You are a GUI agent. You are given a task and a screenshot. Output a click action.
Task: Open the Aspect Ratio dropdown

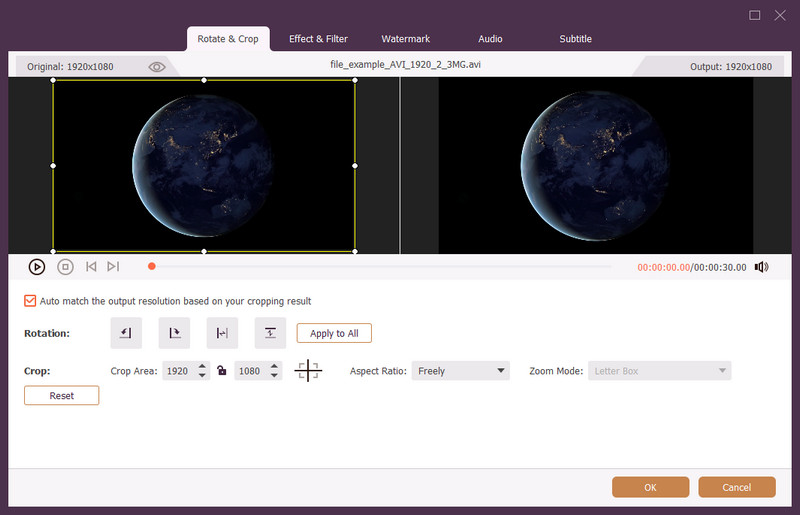[461, 371]
